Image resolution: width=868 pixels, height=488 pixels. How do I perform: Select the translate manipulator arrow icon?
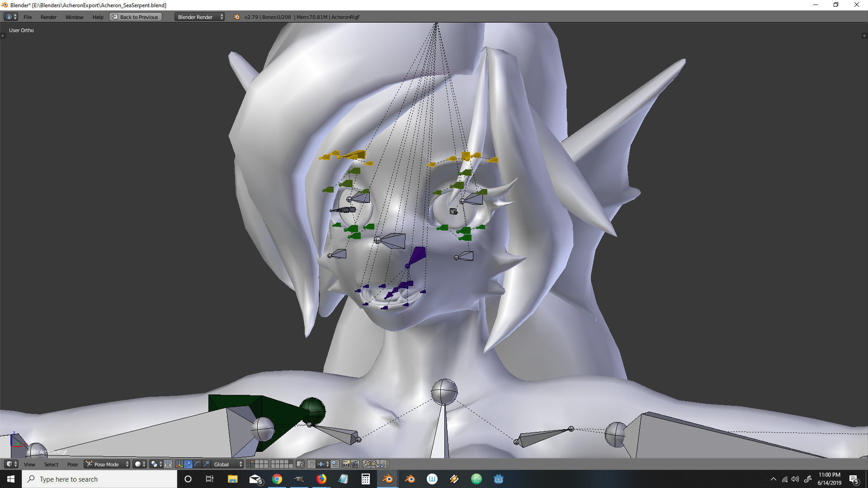(188, 464)
